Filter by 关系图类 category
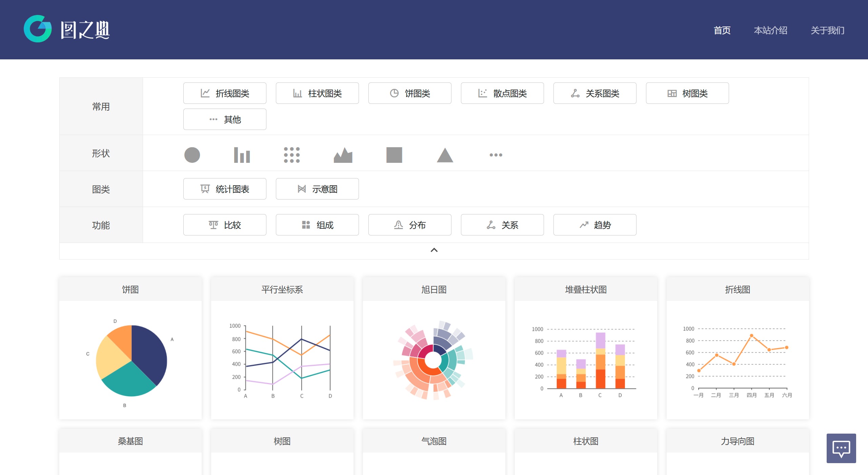 pos(595,93)
